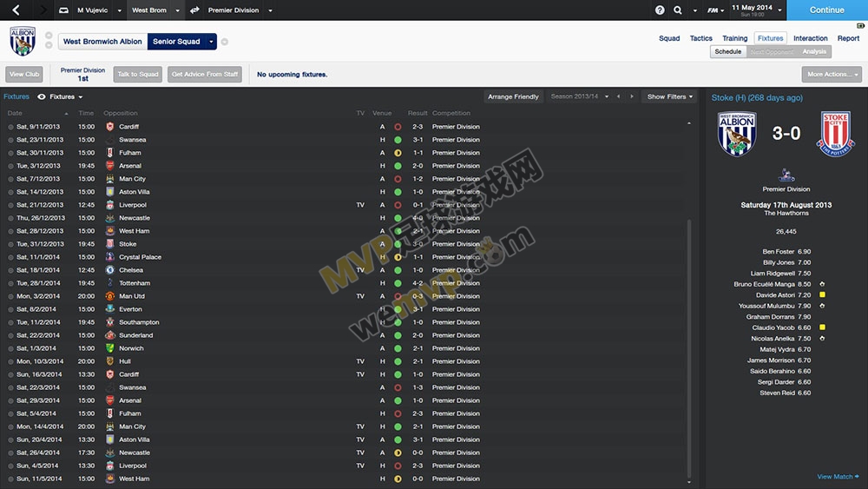Select the radio circle for Sat, 9/11/2013 fixture
Image resolution: width=868 pixels, height=489 pixels.
pyautogui.click(x=10, y=127)
